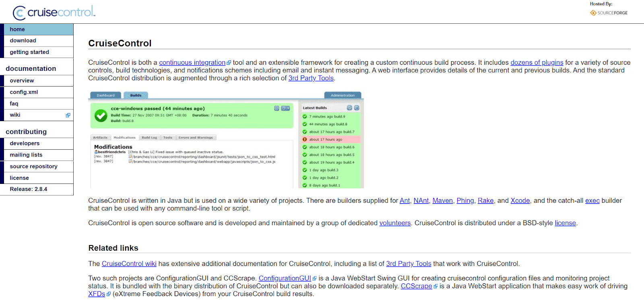
Task: Click the volunteers link
Action: [x=395, y=223]
